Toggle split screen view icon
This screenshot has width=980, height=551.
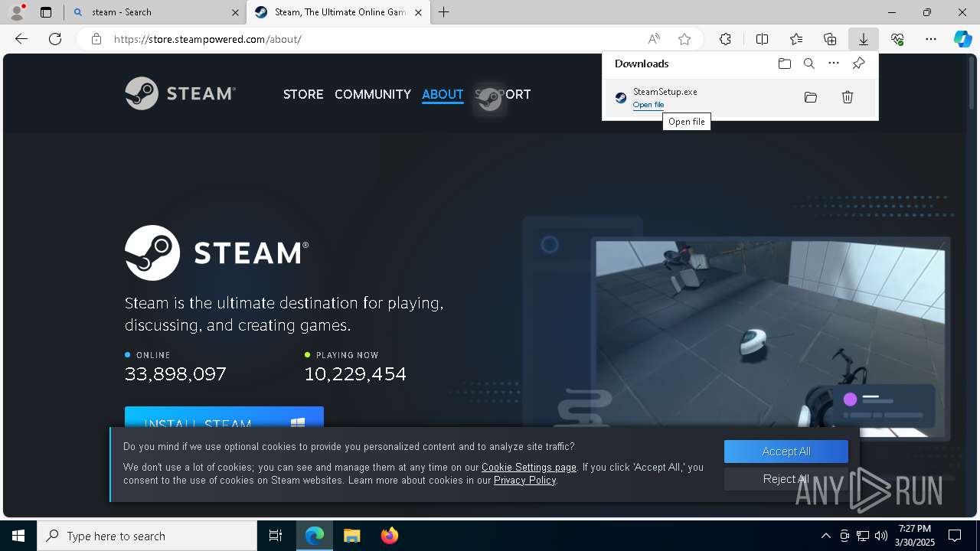click(x=762, y=39)
